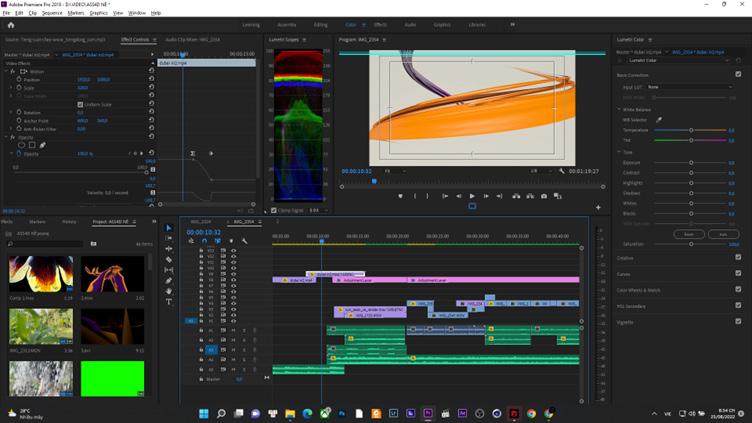Screen dimensions: 752x423
Task: Open Program monitor zoom level Fit dropdown
Action: point(395,171)
